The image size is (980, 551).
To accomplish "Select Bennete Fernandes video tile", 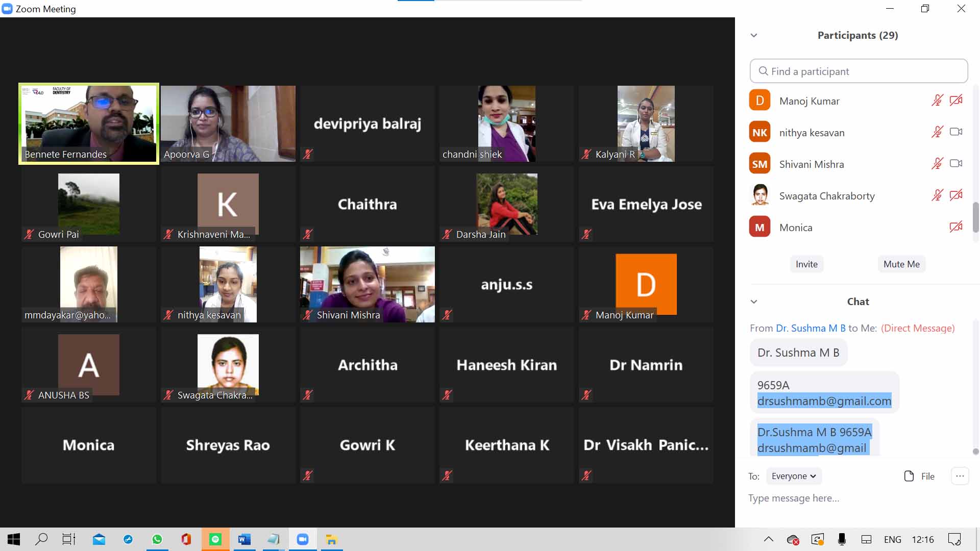I will (89, 123).
